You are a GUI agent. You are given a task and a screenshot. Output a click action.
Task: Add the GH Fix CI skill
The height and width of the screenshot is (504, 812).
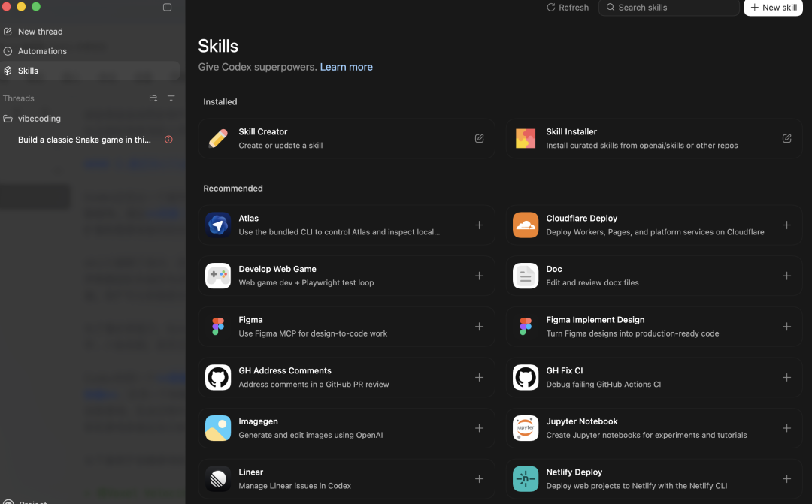tap(787, 377)
